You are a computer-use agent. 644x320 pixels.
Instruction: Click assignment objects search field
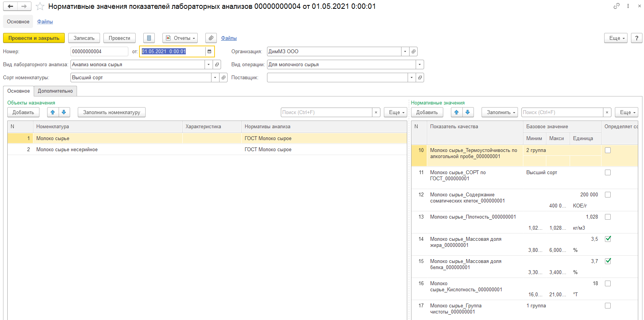pos(326,112)
